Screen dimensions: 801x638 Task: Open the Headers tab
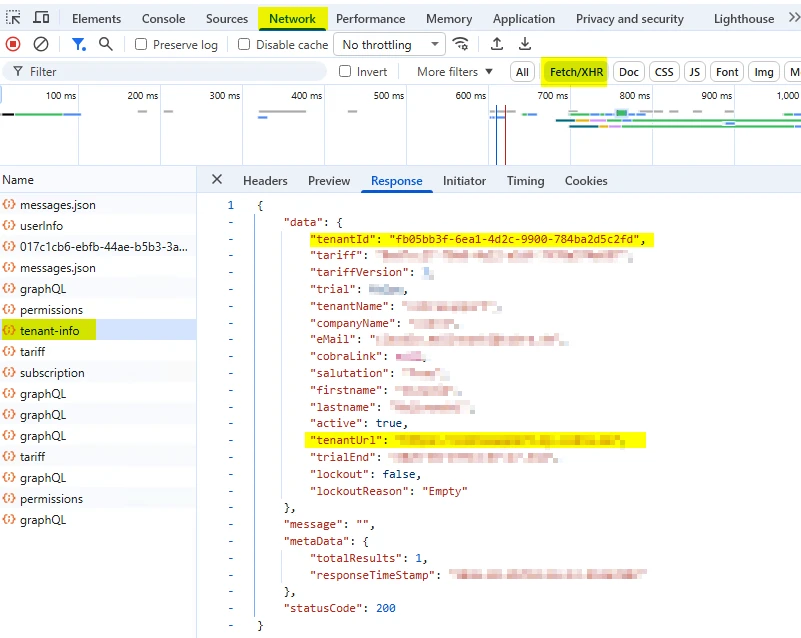[265, 181]
